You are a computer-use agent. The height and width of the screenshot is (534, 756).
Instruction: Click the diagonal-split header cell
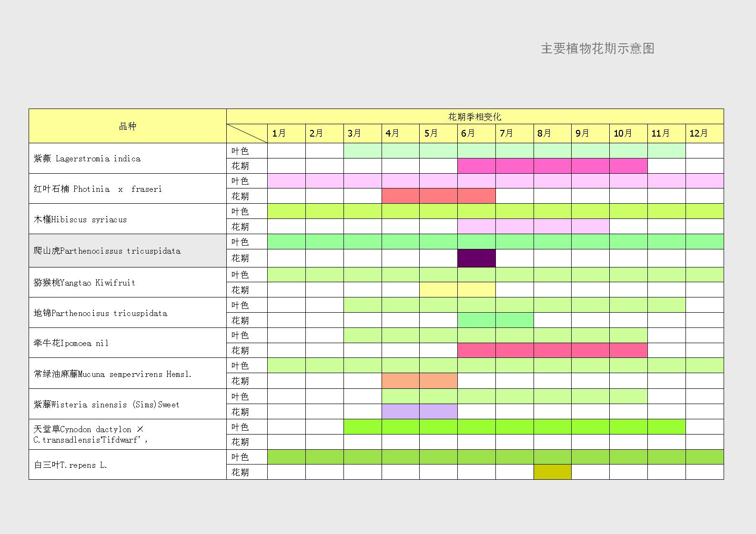(247, 134)
